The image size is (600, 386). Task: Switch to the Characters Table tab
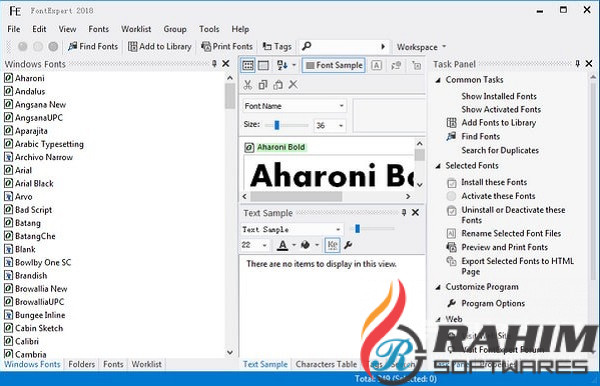(326, 364)
